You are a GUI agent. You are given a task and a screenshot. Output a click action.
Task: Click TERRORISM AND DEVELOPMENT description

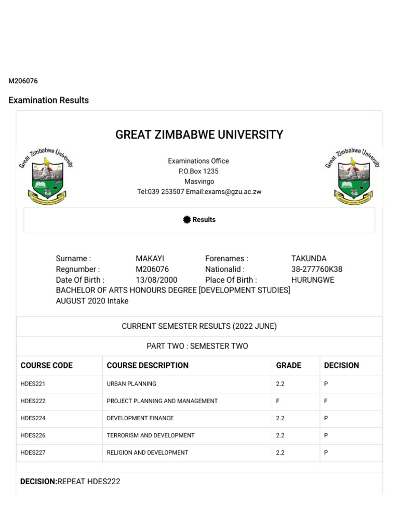pos(151,435)
